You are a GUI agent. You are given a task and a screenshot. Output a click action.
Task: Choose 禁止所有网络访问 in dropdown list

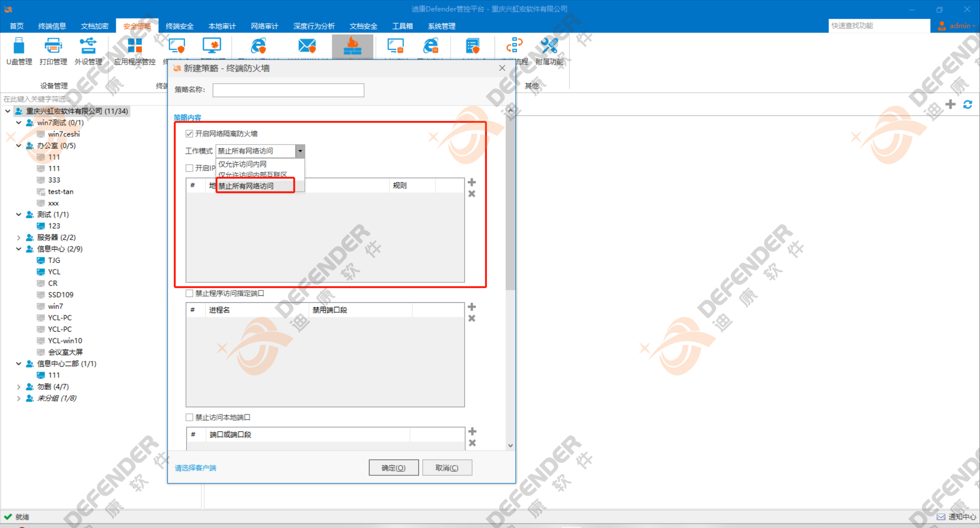click(260, 186)
